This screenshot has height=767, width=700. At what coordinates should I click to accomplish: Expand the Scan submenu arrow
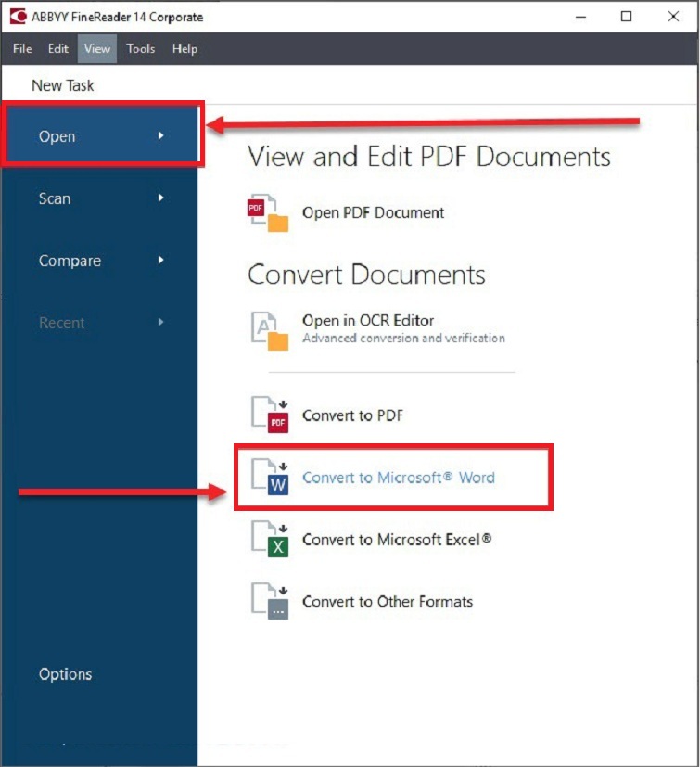pyautogui.click(x=161, y=198)
